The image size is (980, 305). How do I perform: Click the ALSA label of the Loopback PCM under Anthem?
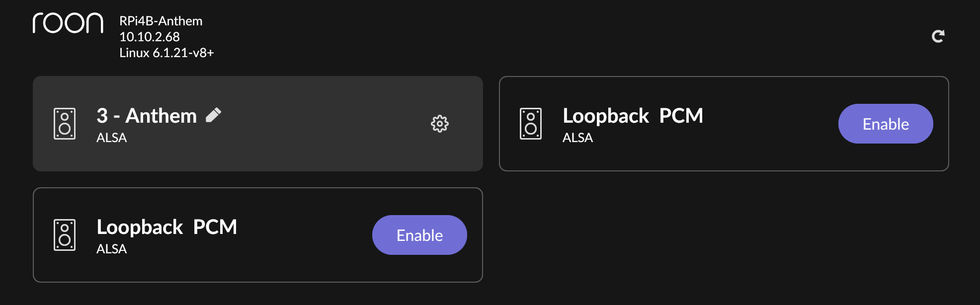pos(112,249)
